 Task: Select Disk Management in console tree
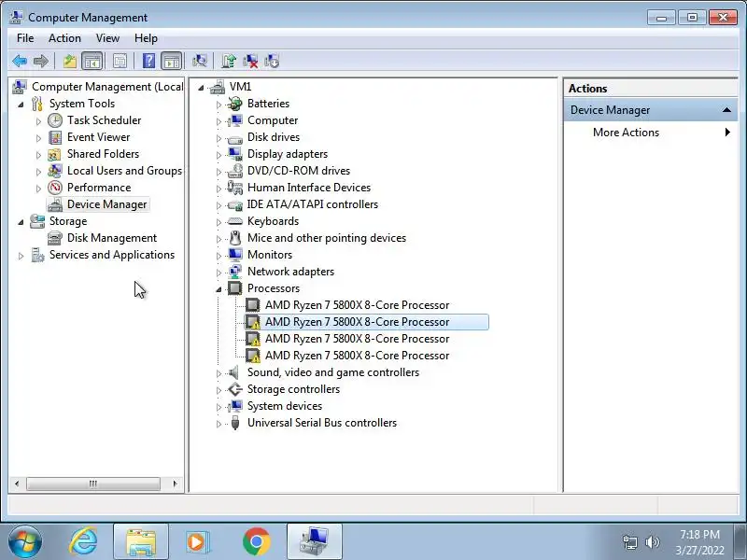point(111,238)
